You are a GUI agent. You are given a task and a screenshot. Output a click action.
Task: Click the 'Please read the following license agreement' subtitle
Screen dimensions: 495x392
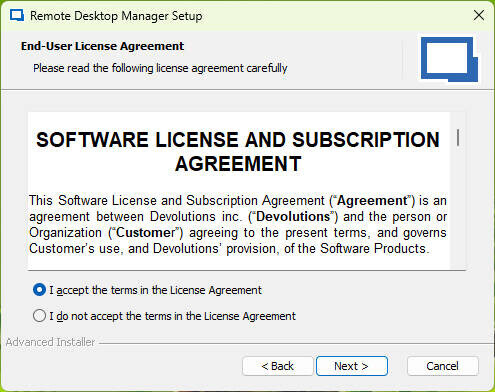160,68
